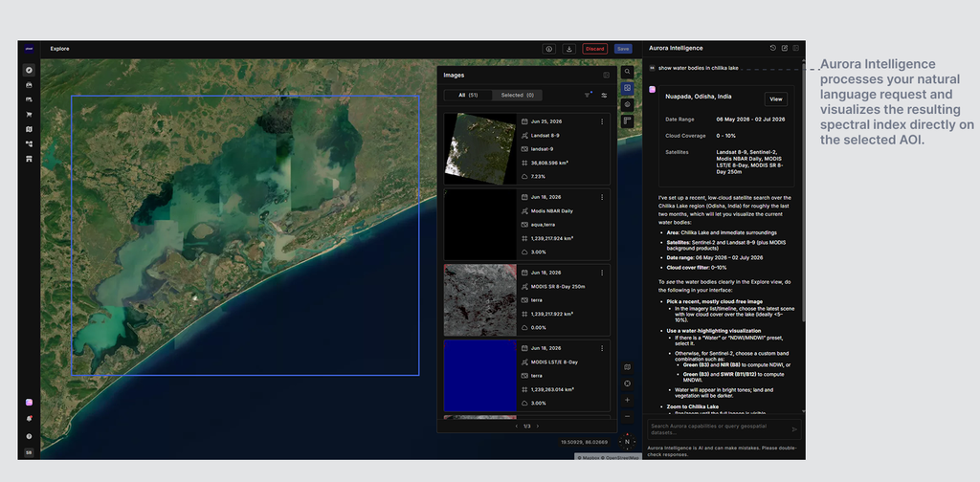The image size is (980, 482).
Task: Switch to the All (51) tab
Action: point(468,96)
